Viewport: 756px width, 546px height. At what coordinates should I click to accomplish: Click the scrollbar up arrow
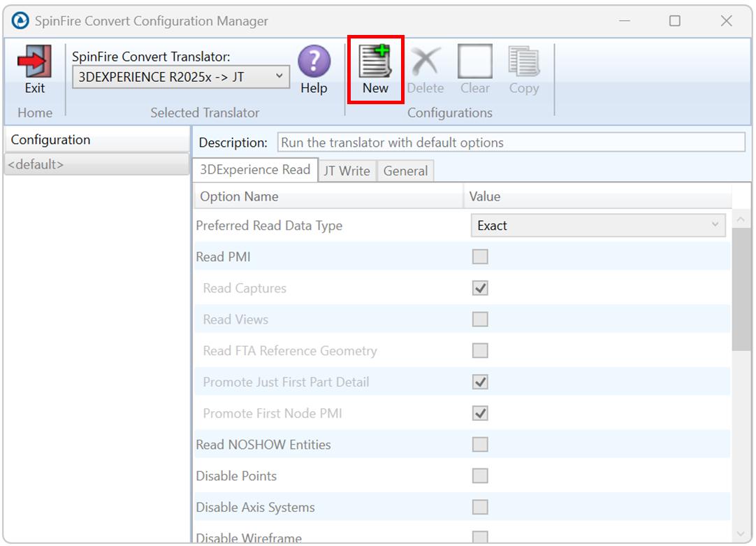pos(741,220)
